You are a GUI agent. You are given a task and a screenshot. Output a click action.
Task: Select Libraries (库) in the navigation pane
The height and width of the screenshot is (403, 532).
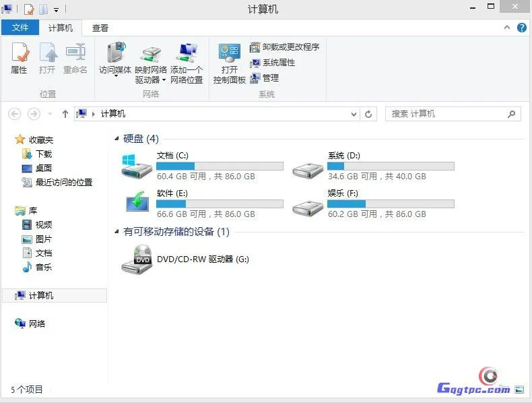point(26,210)
